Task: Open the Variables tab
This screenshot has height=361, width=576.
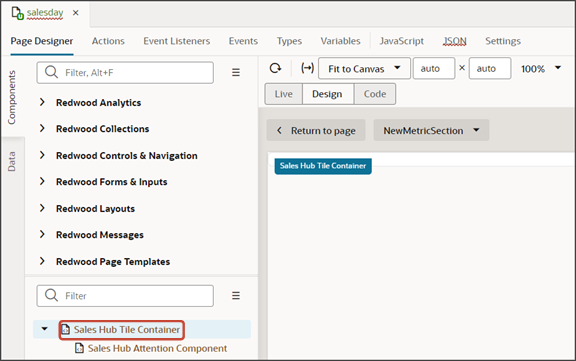Action: point(340,41)
